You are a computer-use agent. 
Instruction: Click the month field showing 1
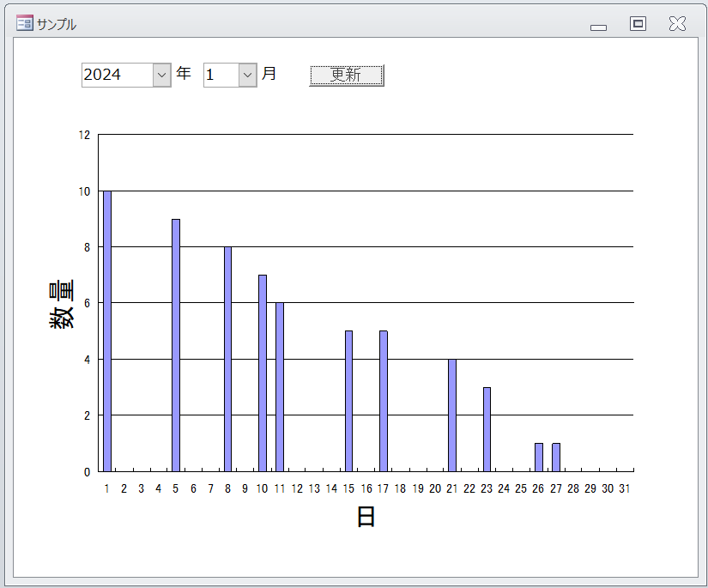coord(221,75)
